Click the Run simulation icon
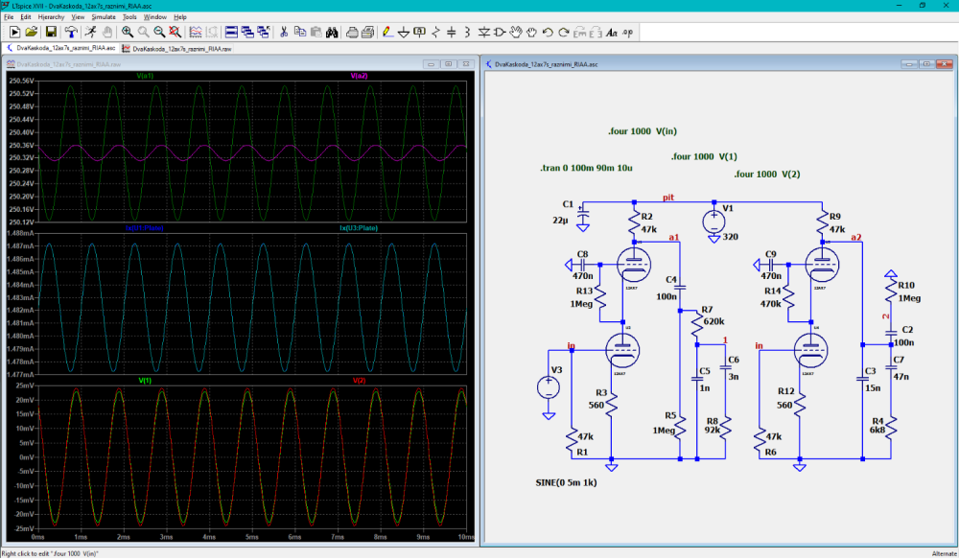 pyautogui.click(x=90, y=32)
